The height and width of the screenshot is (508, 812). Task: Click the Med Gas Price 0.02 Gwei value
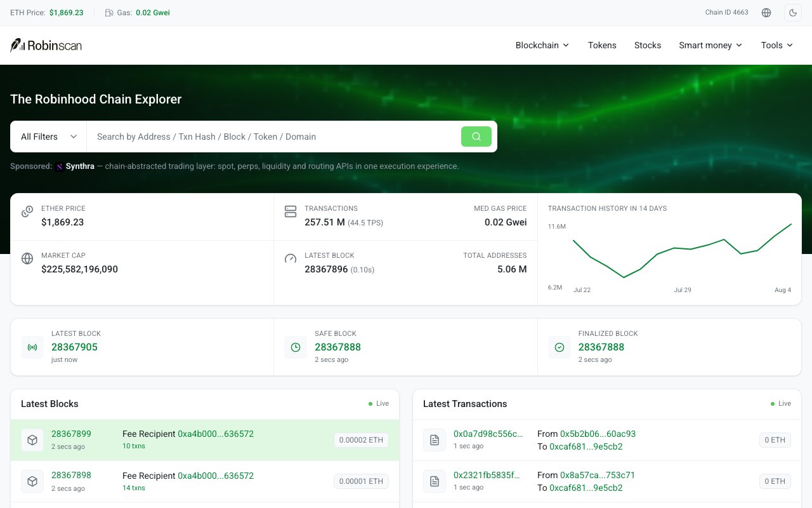click(506, 222)
